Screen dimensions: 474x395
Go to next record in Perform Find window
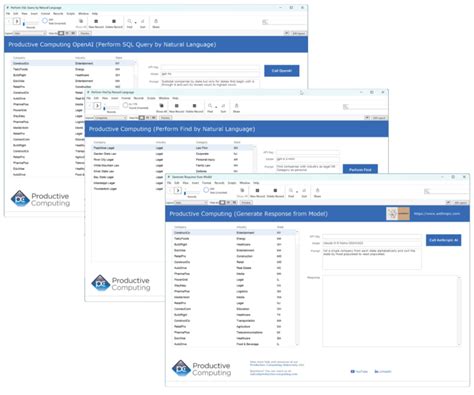[97, 106]
